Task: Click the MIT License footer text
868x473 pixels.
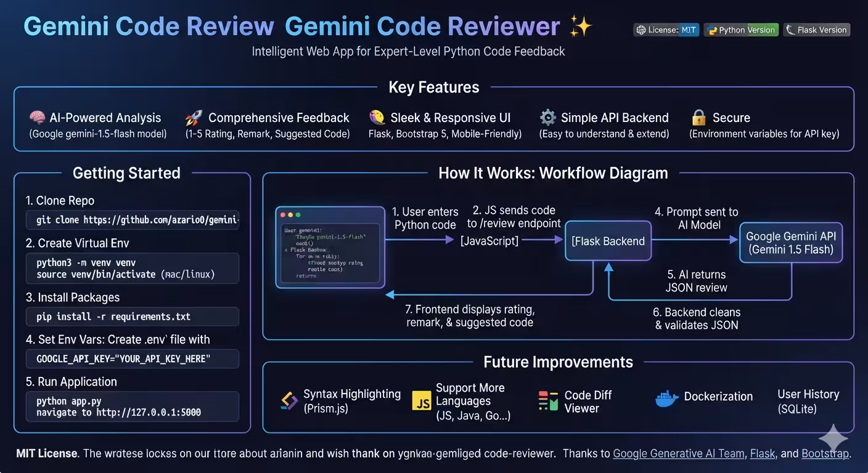Action: pos(47,453)
